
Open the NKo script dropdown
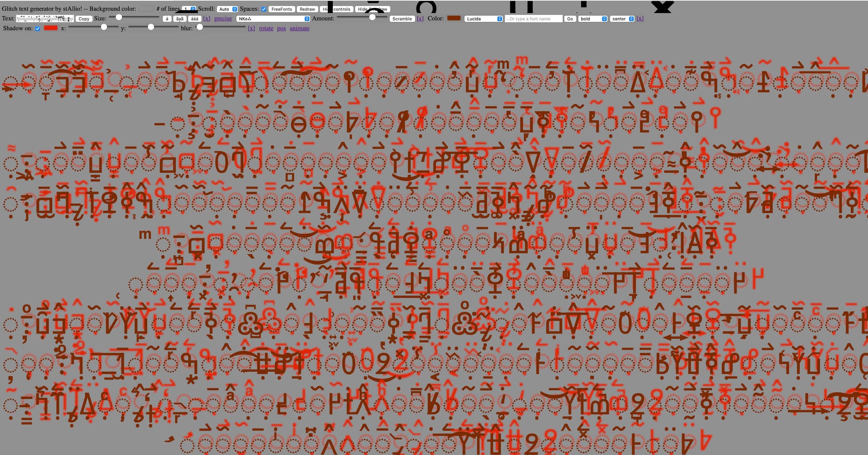pos(273,19)
